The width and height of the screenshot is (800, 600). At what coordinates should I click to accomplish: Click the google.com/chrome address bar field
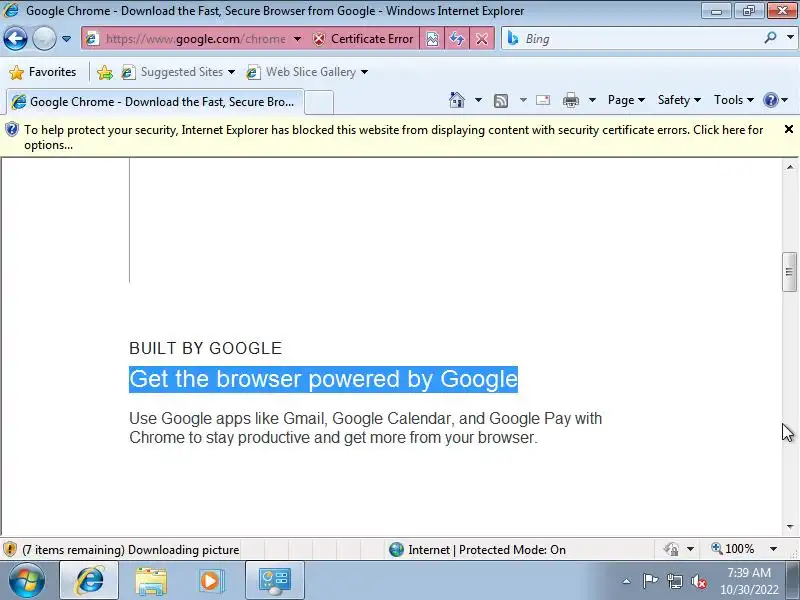pyautogui.click(x=195, y=39)
